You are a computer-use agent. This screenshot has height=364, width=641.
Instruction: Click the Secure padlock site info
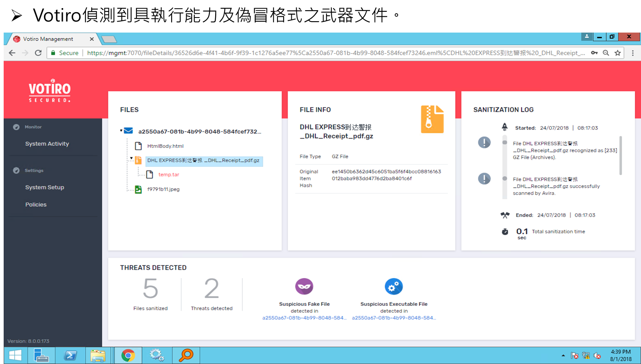pyautogui.click(x=65, y=53)
